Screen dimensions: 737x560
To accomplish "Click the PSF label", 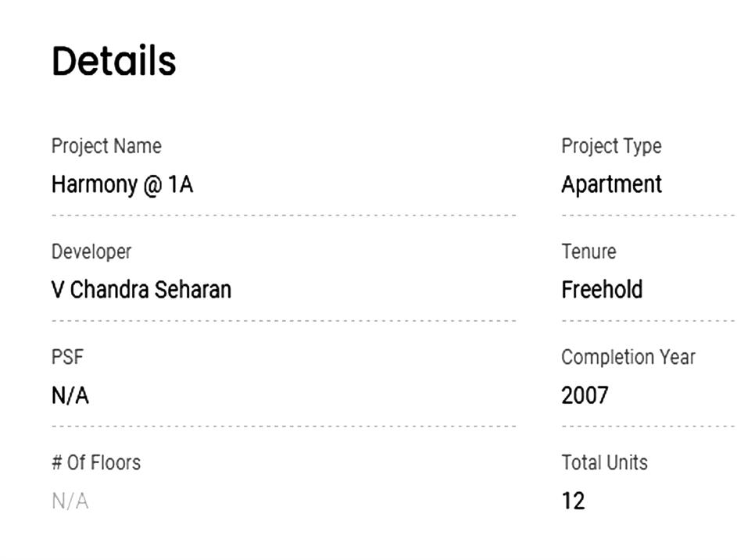I will (67, 357).
